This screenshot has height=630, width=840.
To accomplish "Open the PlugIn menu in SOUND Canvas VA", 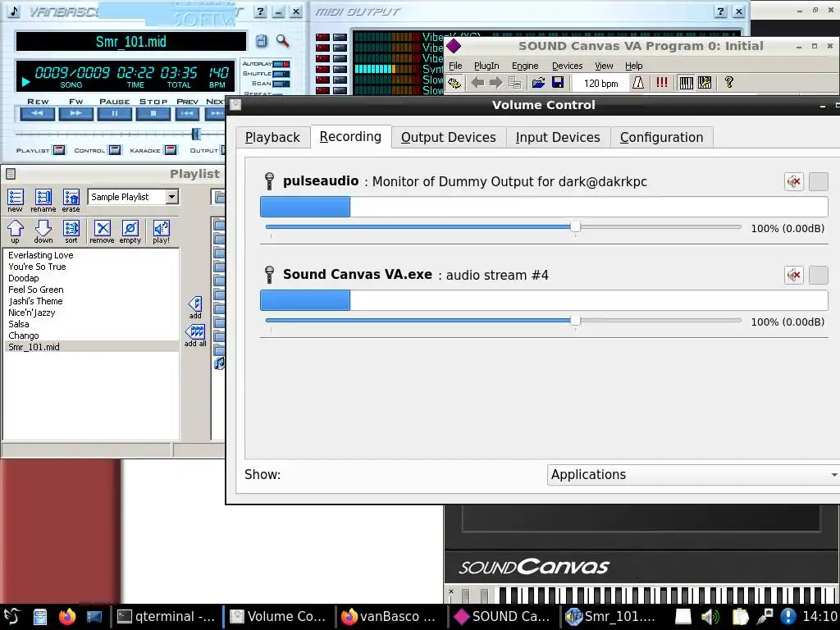I will [486, 66].
